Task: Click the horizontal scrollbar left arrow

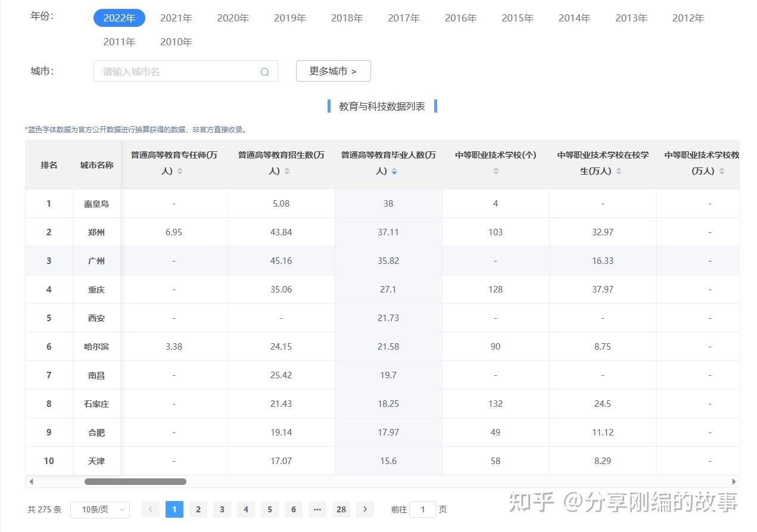Action: coord(31,481)
